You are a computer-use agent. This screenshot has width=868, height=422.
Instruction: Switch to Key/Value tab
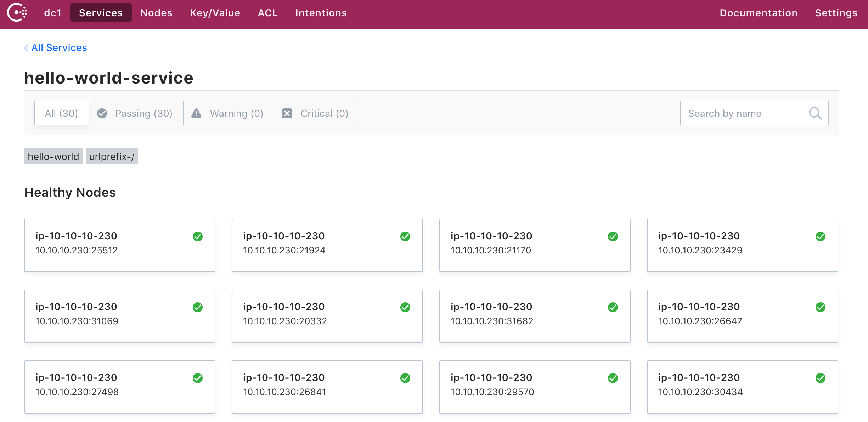pyautogui.click(x=215, y=13)
